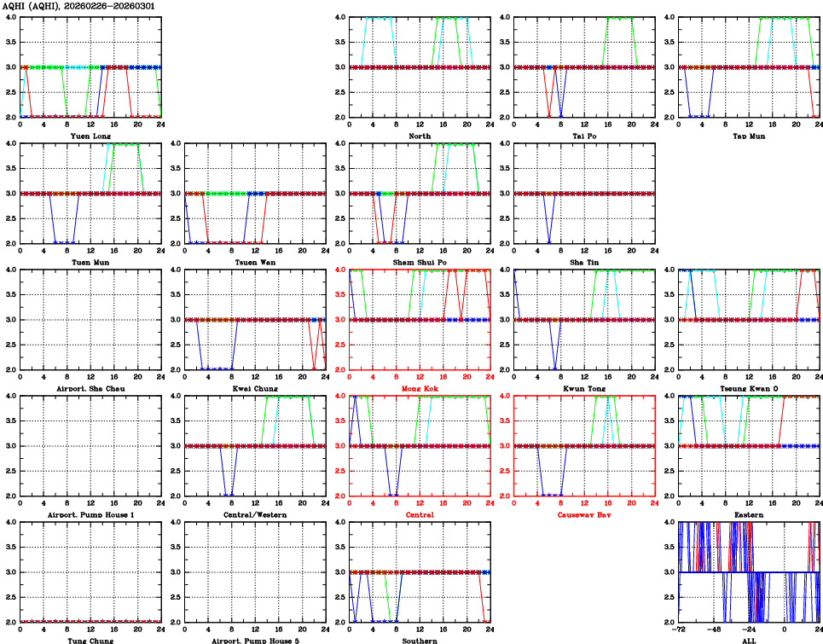Select the Tsuen Wan AQHI plot
The height and width of the screenshot is (644, 823).
click(255, 194)
